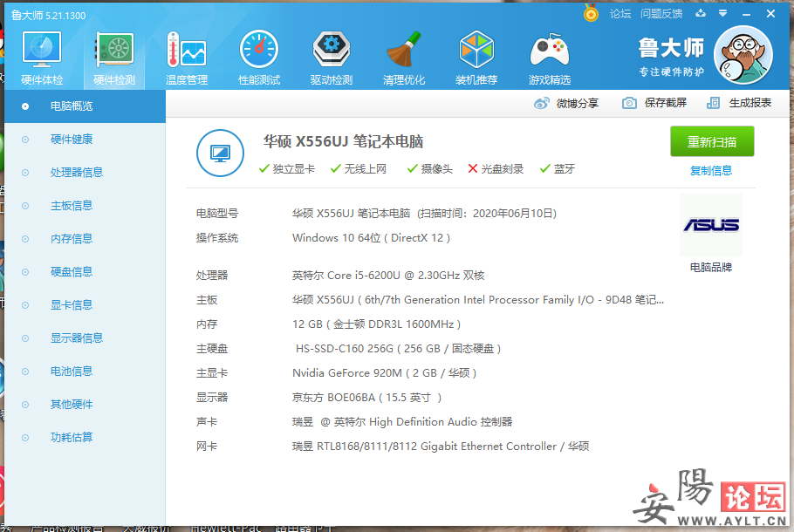Click 生成报表 report button
Image resolution: width=794 pixels, height=532 pixels.
pos(739,103)
